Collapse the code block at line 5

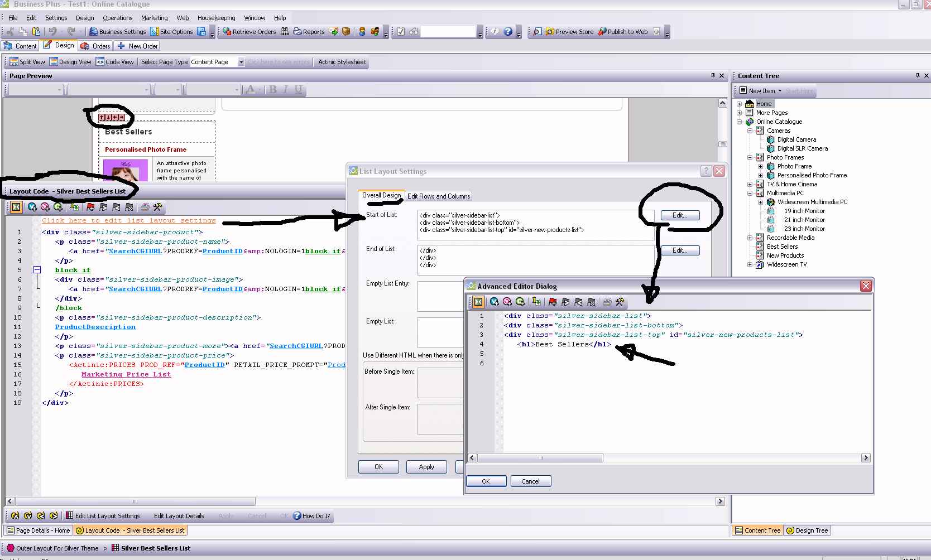37,270
